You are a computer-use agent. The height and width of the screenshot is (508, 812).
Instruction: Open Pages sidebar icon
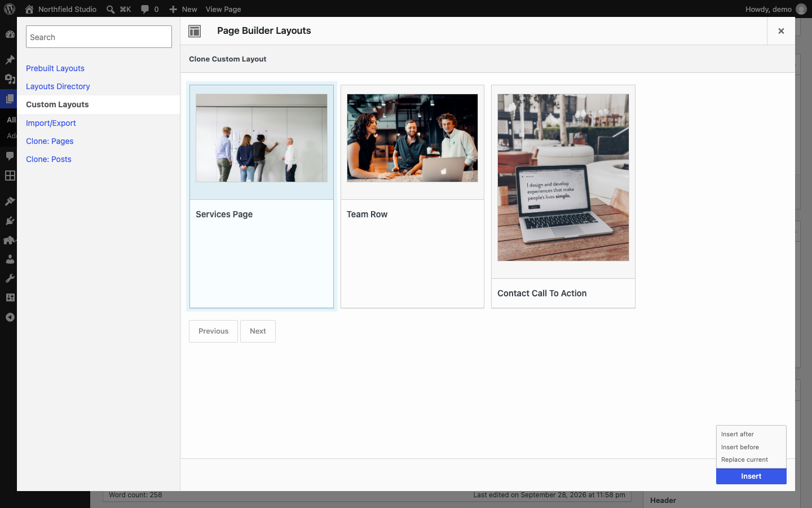coord(10,99)
